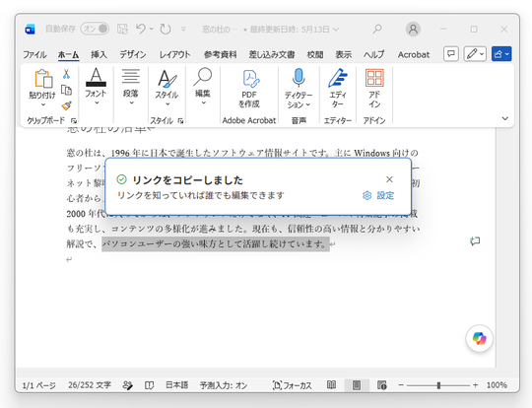Select the Format Painter brush icon
The width and height of the screenshot is (532, 408).
[67, 105]
